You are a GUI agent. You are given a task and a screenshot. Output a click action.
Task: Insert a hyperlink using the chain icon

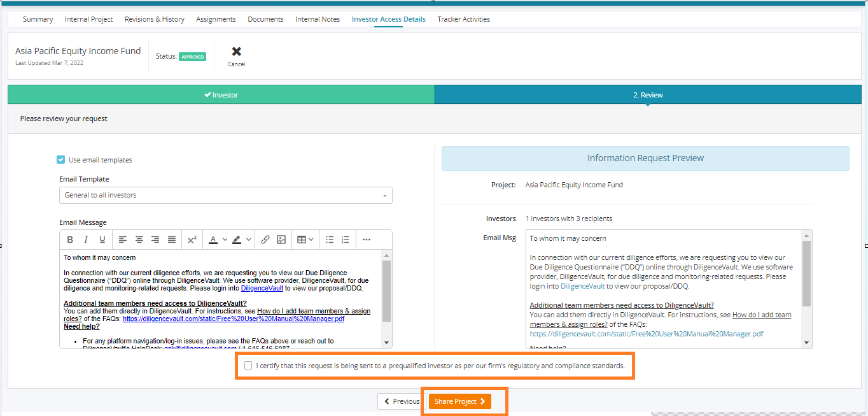[x=265, y=240]
